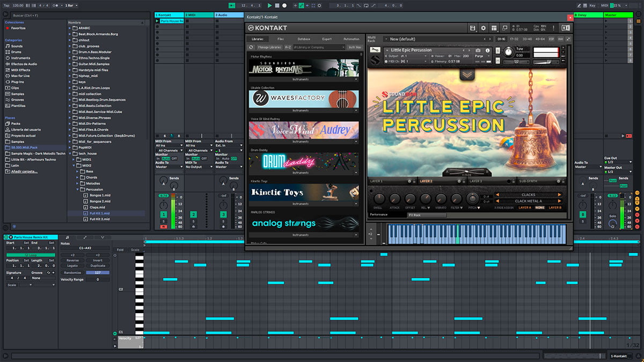Click the Manage Libraries button
Viewport: 644px width, 362px height.
coord(269,47)
